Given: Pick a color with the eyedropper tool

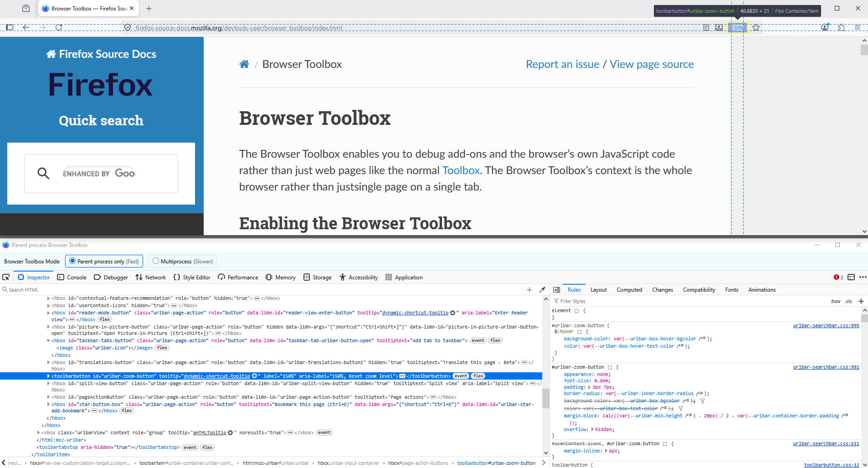Looking at the screenshot, I should pyautogui.click(x=542, y=290).
